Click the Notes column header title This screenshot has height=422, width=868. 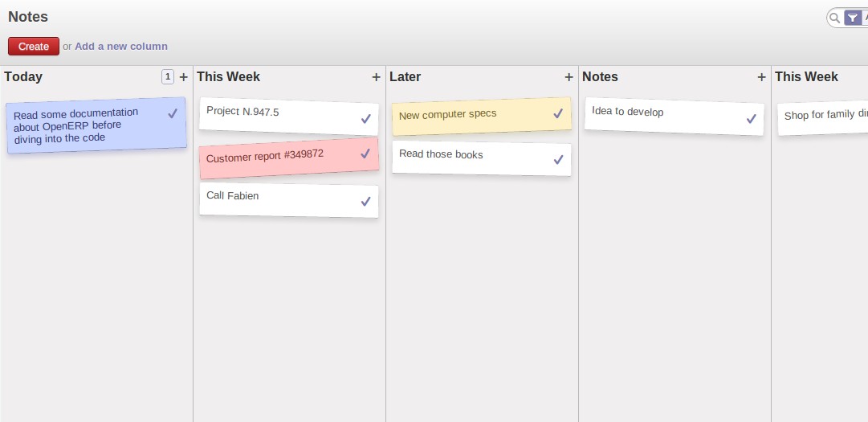(600, 77)
